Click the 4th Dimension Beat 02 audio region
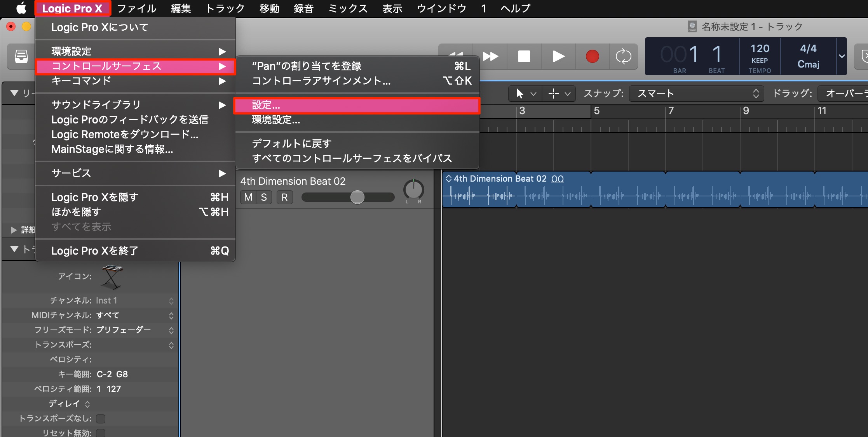This screenshot has height=437, width=868. 655,189
